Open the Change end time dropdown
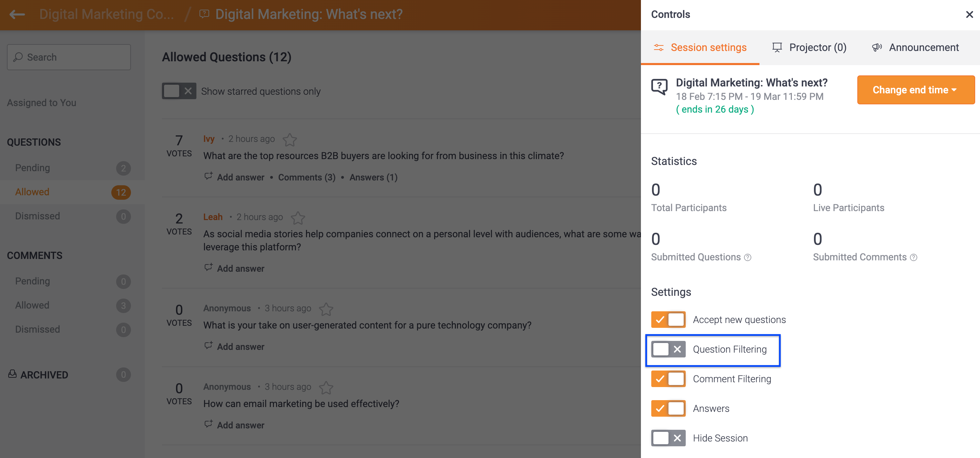This screenshot has width=980, height=458. pos(915,90)
